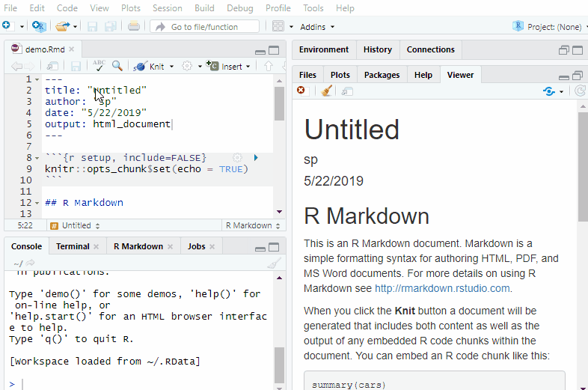Click the setup chunk options gear icon
The width and height of the screenshot is (588, 390).
pos(237,158)
